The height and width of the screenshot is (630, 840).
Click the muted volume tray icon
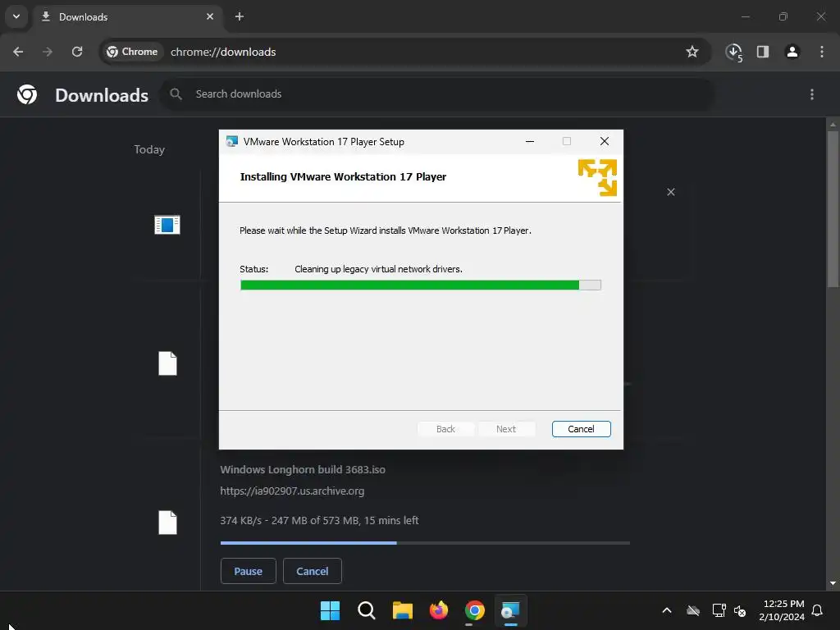(x=741, y=610)
